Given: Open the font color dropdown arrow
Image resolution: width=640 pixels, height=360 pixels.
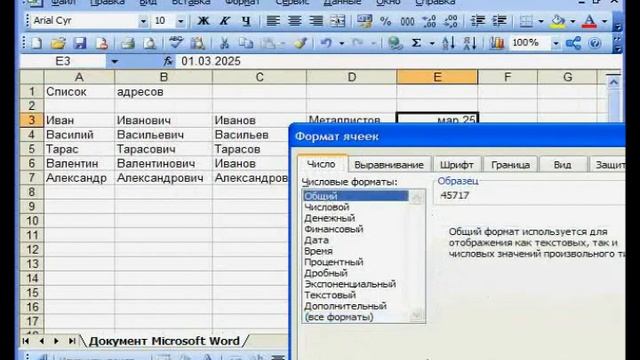Looking at the screenshot, I should [604, 21].
